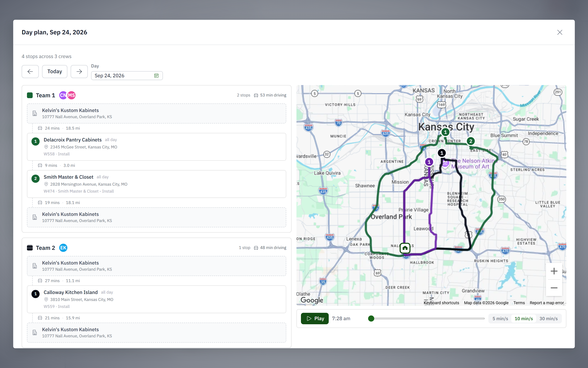
Task: Click green stop number 2 badge Smith Master
Action: 36,178
